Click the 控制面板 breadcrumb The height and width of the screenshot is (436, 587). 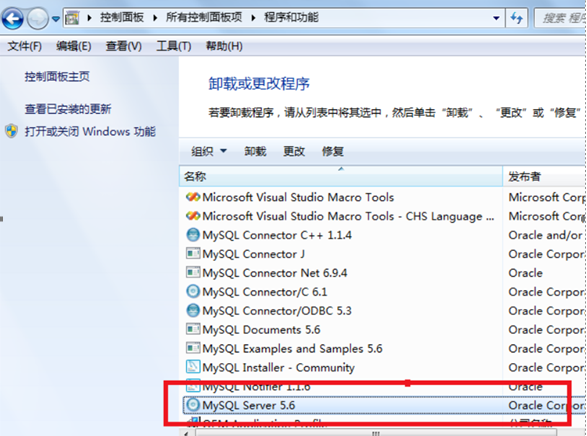pos(122,17)
